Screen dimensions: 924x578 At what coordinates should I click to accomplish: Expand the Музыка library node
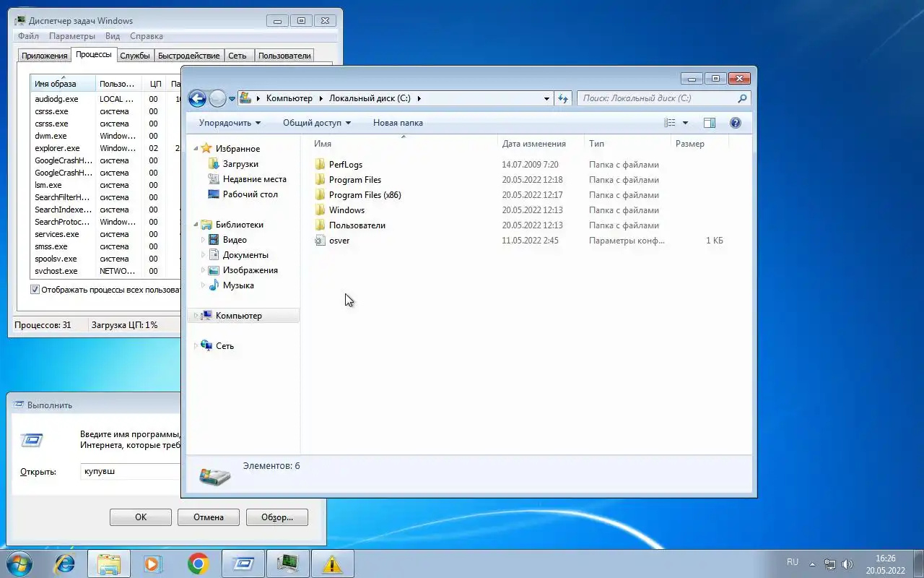pyautogui.click(x=203, y=285)
